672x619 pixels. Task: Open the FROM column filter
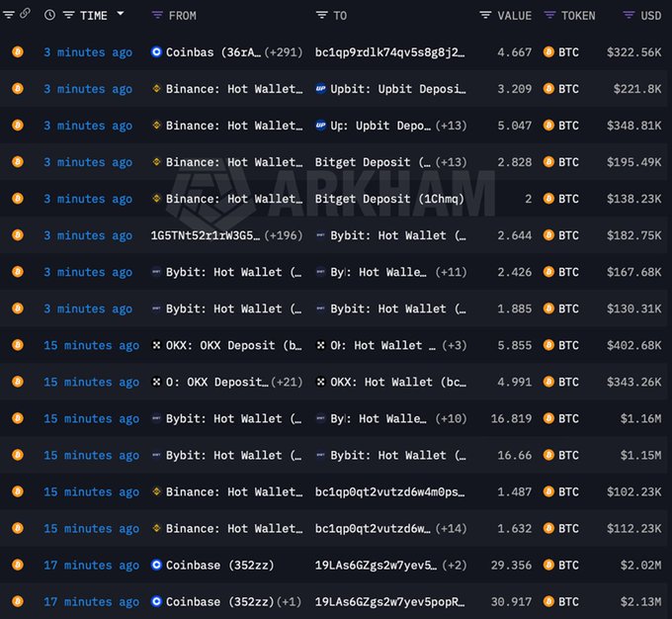click(x=157, y=16)
